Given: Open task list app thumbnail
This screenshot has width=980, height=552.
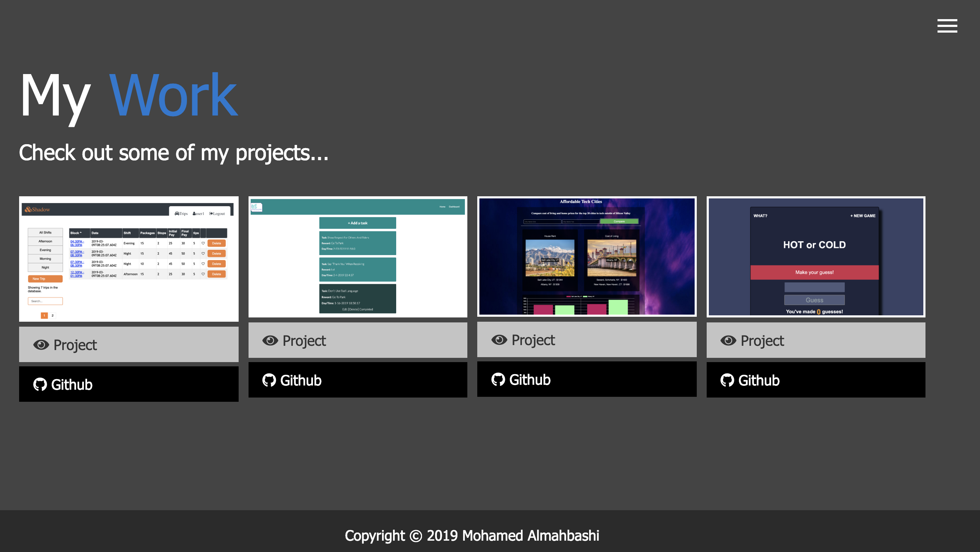Looking at the screenshot, I should pos(358,257).
